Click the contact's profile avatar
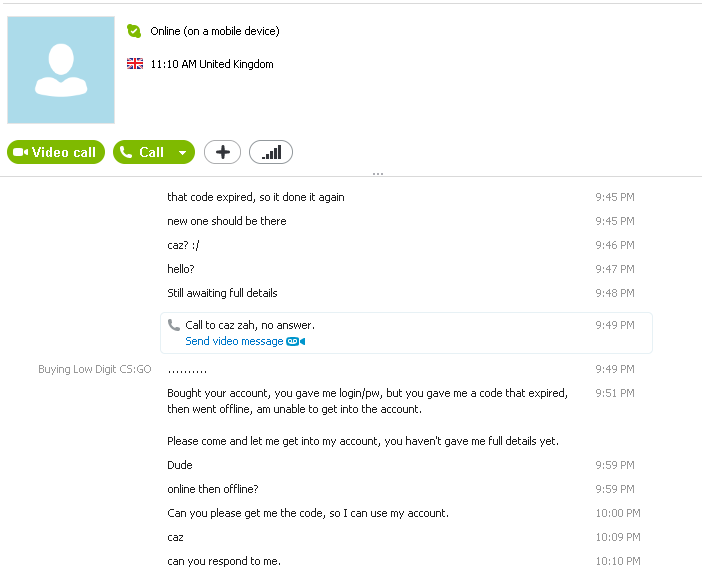 pos(61,70)
